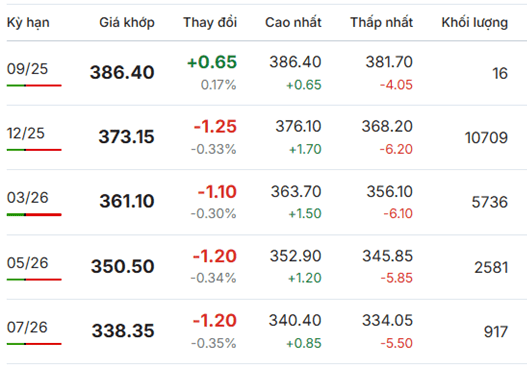Select the 03/26 contract term

click(x=28, y=198)
